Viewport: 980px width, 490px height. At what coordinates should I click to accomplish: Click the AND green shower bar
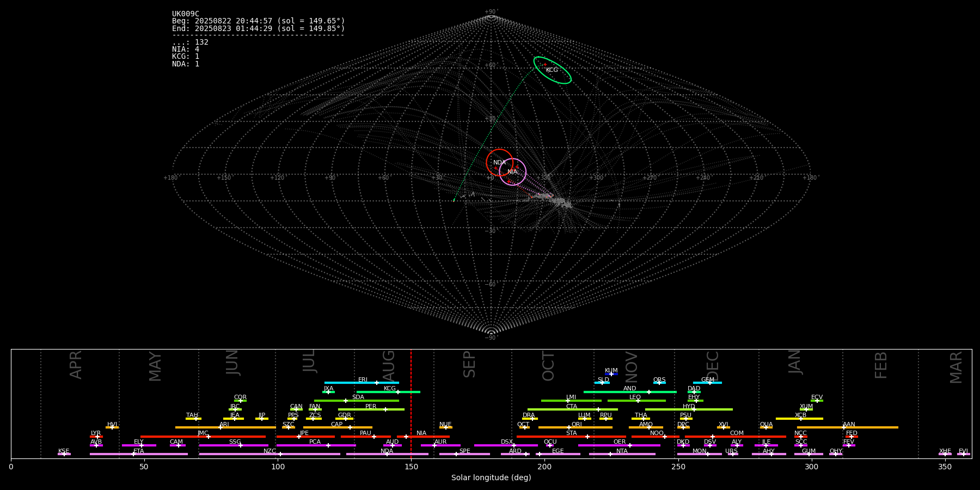pos(630,391)
